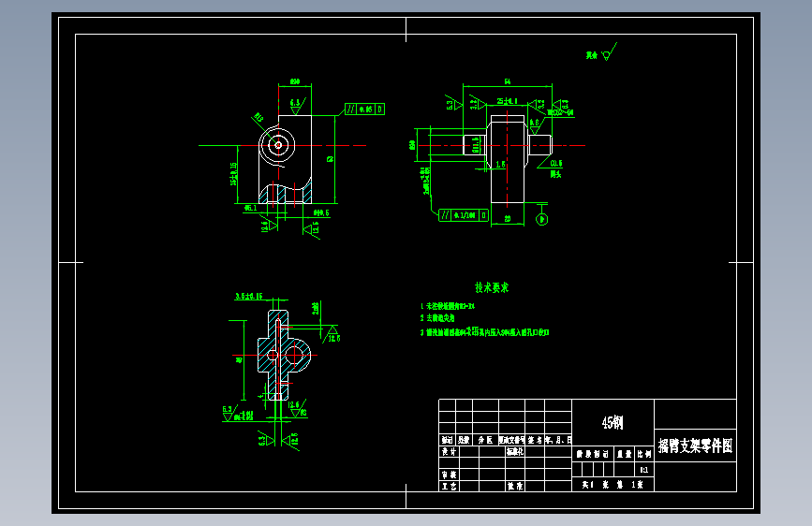812x526 pixels.
Task: Click the R13 radius callout
Action: 258,117
